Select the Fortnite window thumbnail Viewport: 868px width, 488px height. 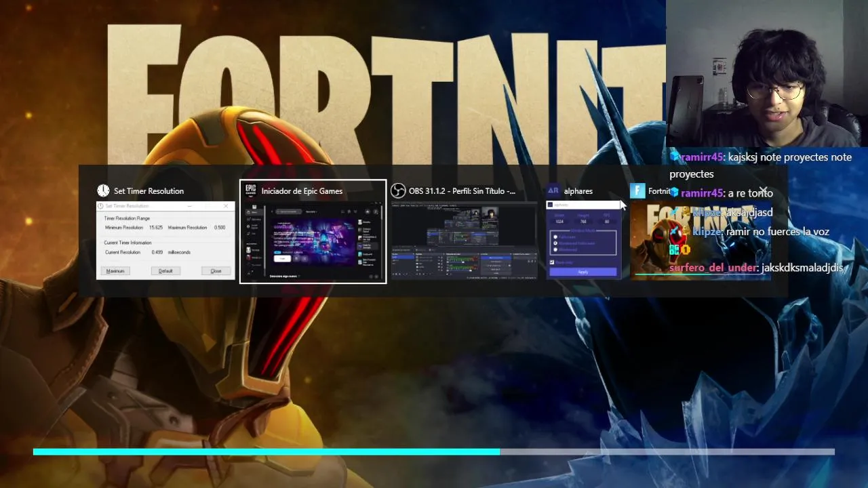pos(700,240)
